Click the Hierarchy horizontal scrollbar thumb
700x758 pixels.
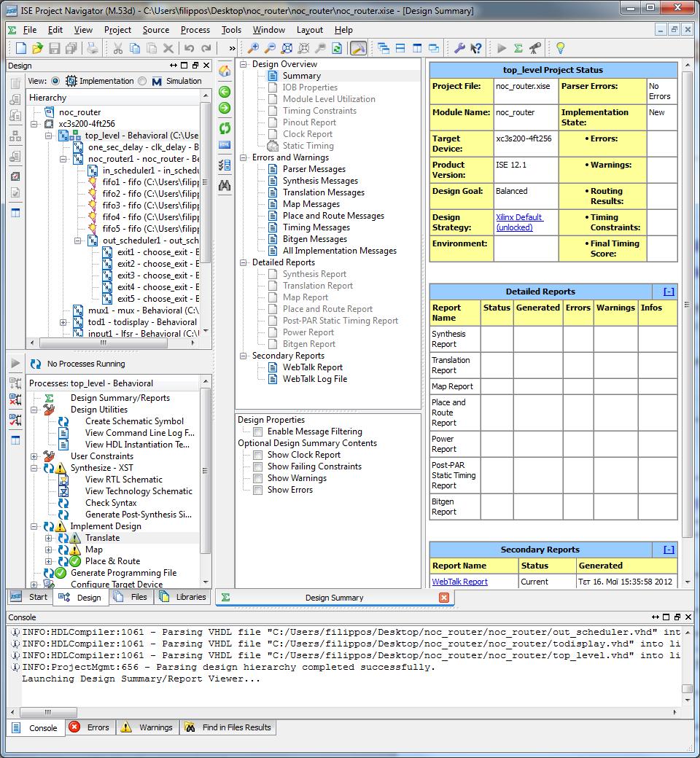coord(103,343)
